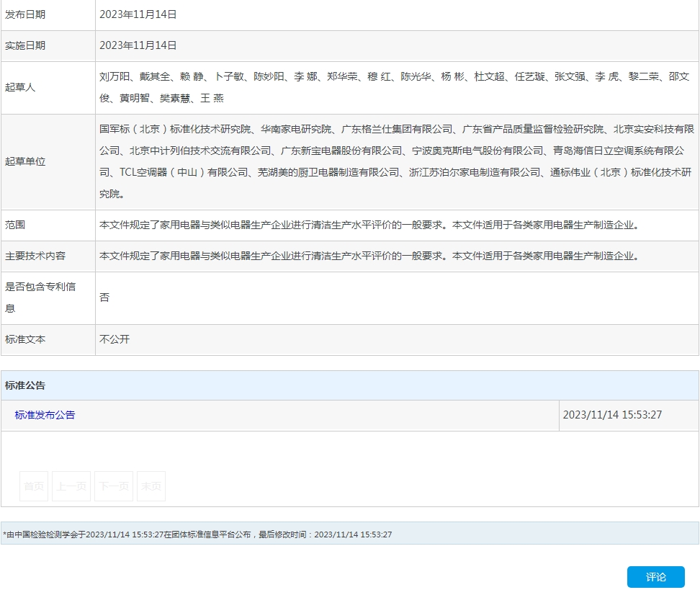Viewport: 700px width, 595px height.
Task: Select the value 不公开
Action: point(115,339)
